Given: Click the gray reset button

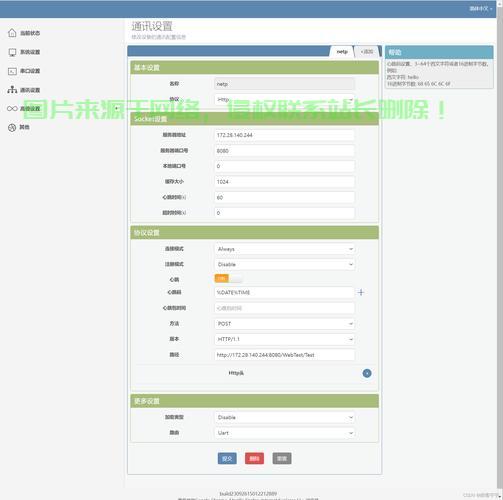Looking at the screenshot, I should tap(282, 458).
